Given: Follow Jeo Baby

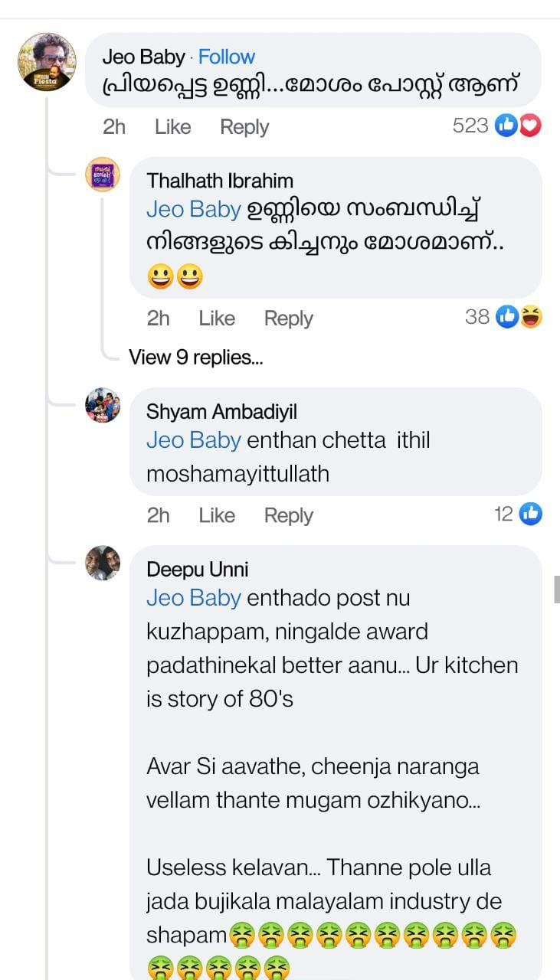Looking at the screenshot, I should 227,57.
